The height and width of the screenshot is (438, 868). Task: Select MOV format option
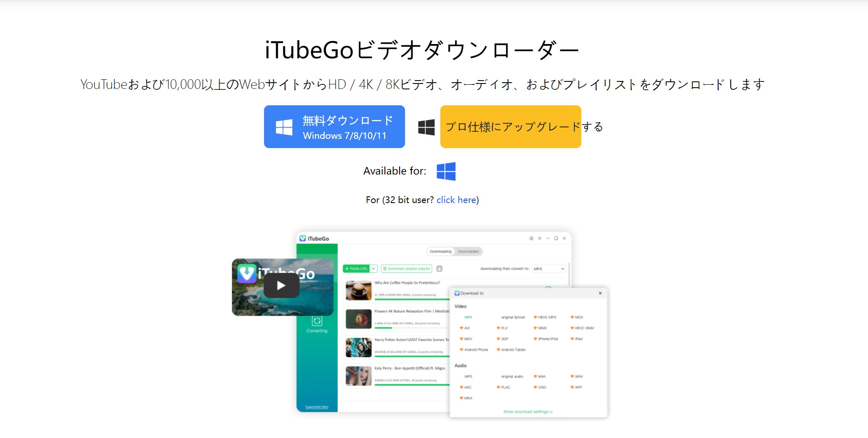tap(577, 317)
